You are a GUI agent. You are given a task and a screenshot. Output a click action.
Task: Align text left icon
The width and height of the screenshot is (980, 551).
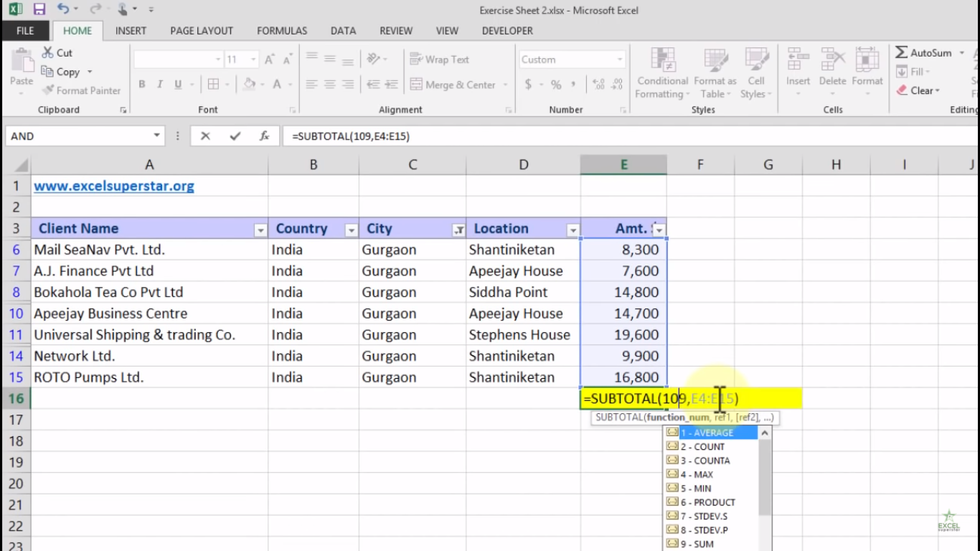coord(311,85)
